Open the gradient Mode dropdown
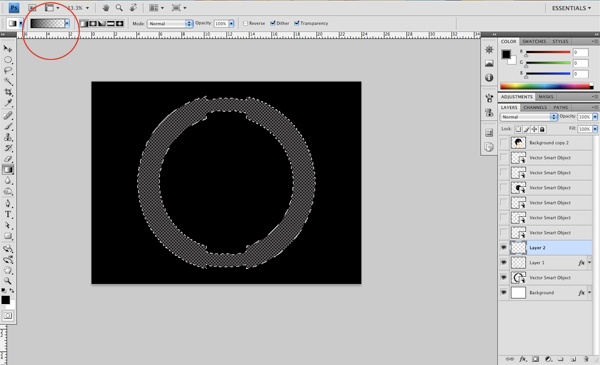Screen dimensions: 600x365 pyautogui.click(x=170, y=24)
